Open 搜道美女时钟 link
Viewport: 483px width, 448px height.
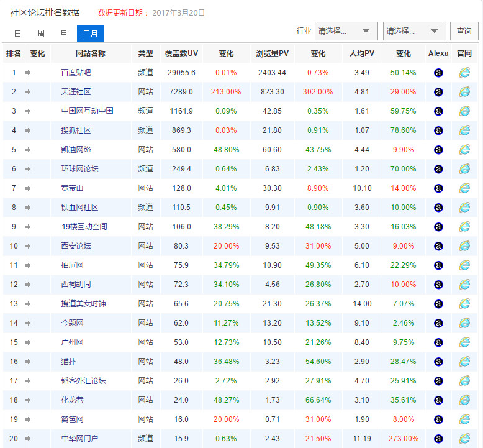pos(83,304)
